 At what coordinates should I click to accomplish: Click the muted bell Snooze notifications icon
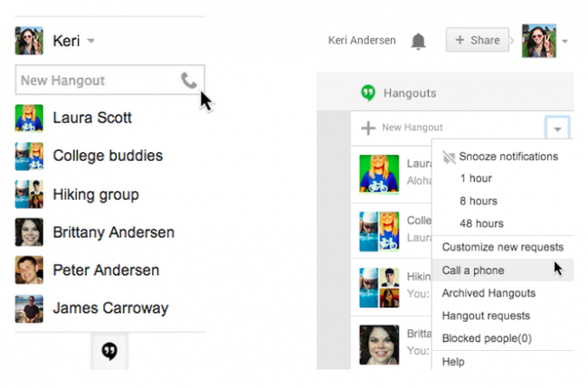(449, 156)
